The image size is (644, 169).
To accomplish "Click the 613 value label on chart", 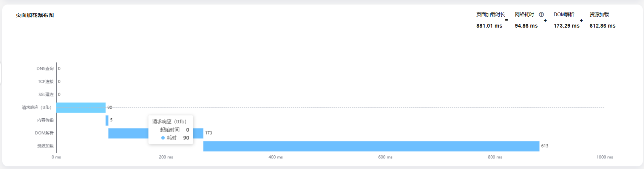I will [545, 146].
